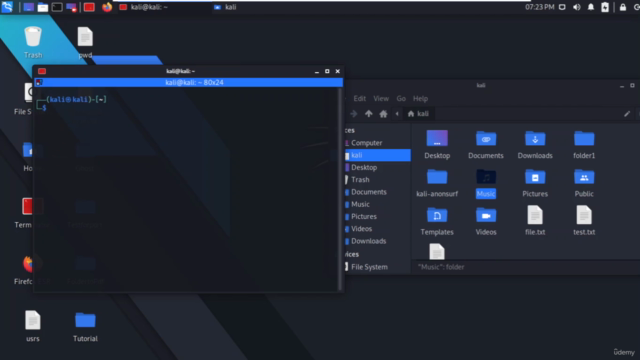
Task: Click the home icon in file manager toolbar
Action: [383, 114]
